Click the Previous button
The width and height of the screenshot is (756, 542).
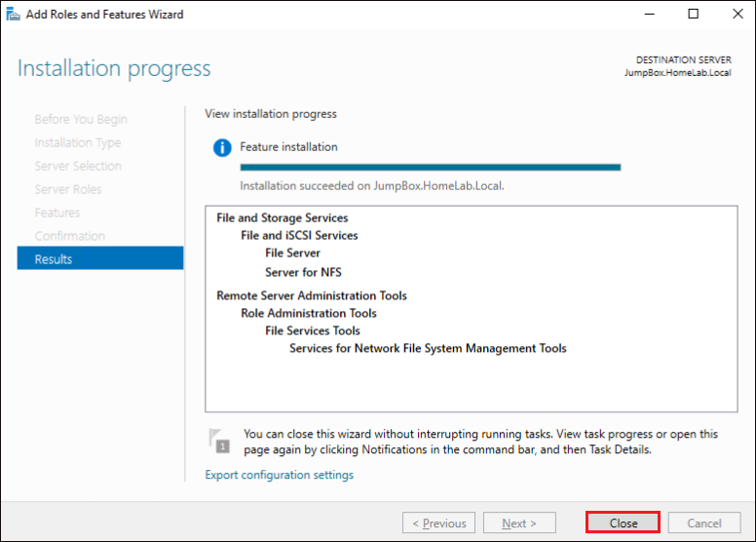coord(438,523)
